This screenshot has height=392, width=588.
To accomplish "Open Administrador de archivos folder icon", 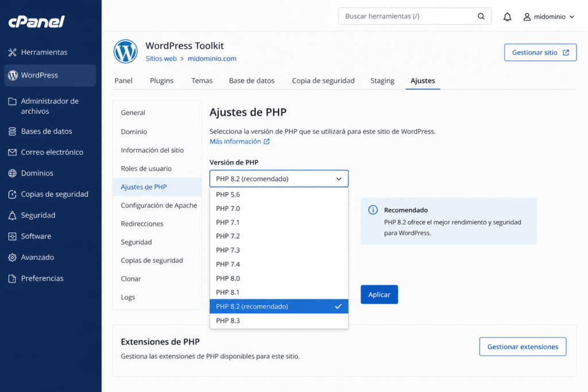I will click(13, 101).
